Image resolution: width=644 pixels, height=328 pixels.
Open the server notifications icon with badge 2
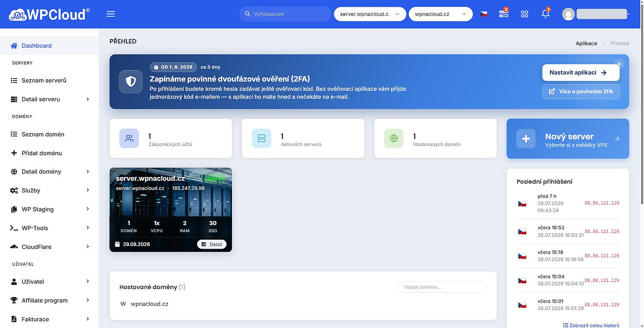[504, 14]
